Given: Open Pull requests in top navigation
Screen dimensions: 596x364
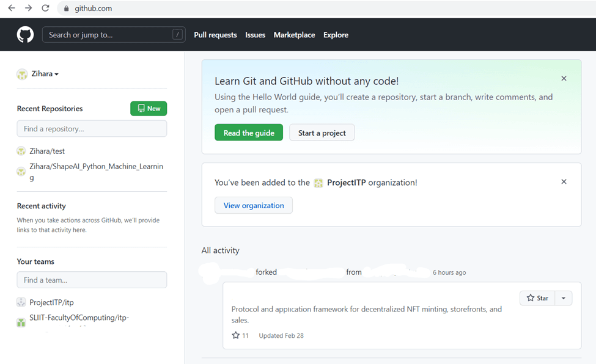Looking at the screenshot, I should 215,35.
